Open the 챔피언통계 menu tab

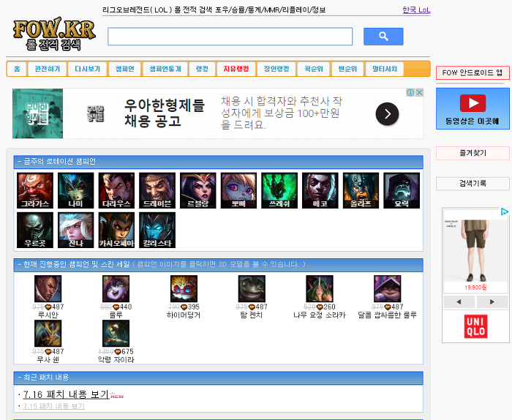pos(165,69)
